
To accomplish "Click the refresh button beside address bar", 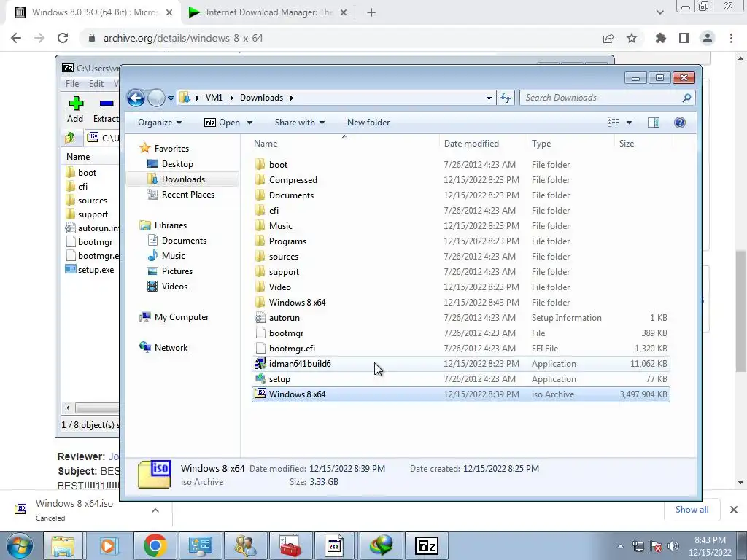I will tap(506, 98).
